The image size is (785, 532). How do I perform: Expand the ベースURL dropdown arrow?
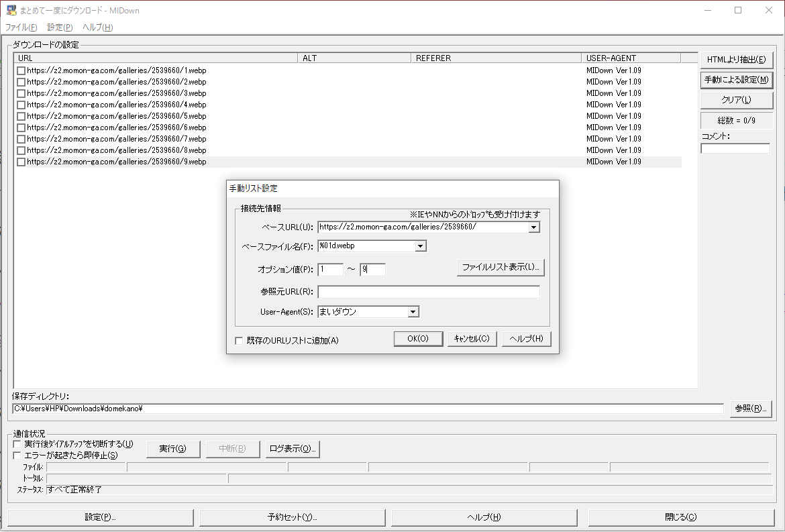pos(533,227)
